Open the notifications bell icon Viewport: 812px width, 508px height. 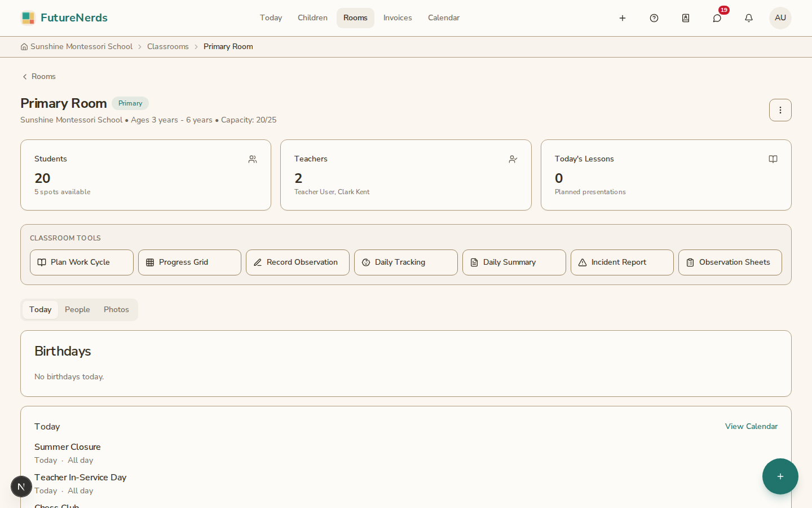[749, 18]
